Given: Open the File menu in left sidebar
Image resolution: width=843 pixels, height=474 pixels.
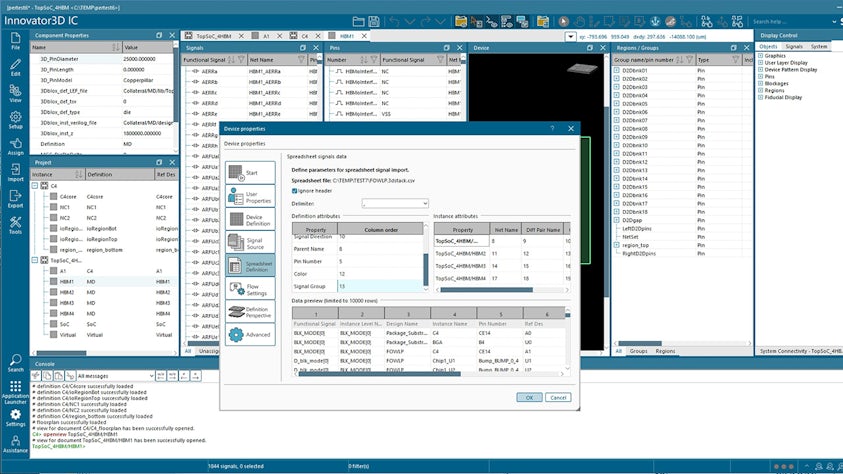Looking at the screenshot, I should (15, 41).
